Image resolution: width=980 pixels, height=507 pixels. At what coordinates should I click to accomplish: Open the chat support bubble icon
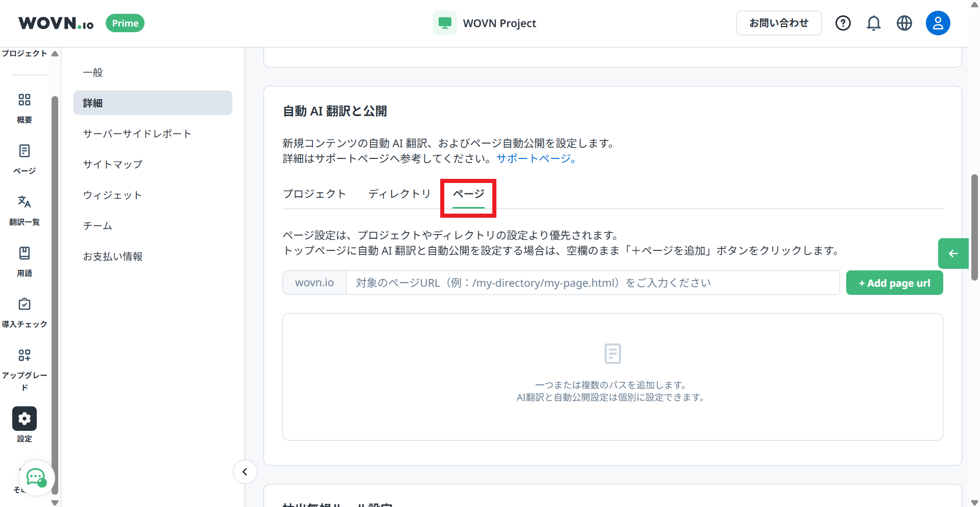pyautogui.click(x=36, y=478)
